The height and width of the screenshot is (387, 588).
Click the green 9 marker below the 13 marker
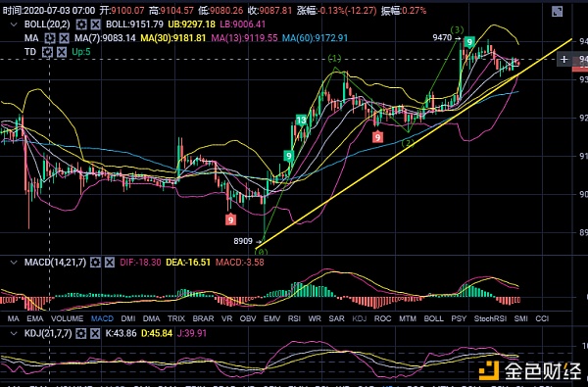pos(289,156)
